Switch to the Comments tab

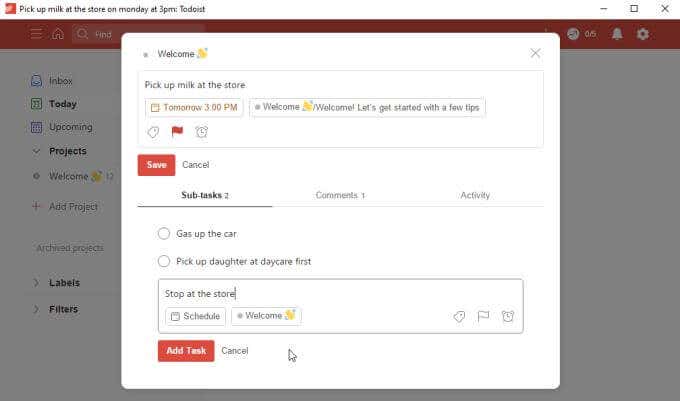point(340,196)
